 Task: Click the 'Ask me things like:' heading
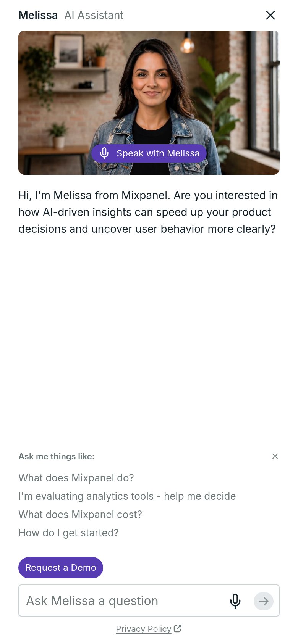click(x=57, y=456)
